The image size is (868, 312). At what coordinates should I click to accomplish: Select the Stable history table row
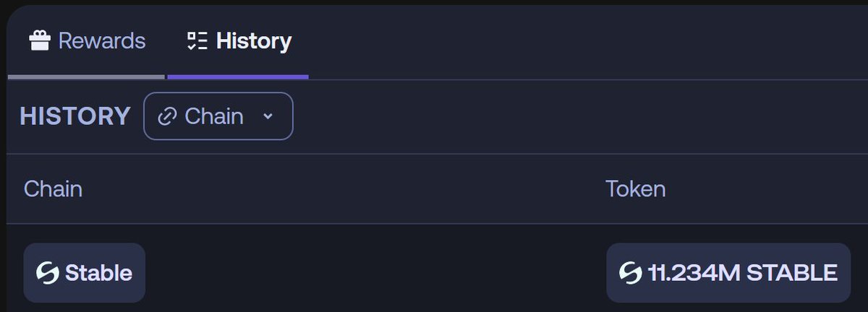click(x=362, y=273)
